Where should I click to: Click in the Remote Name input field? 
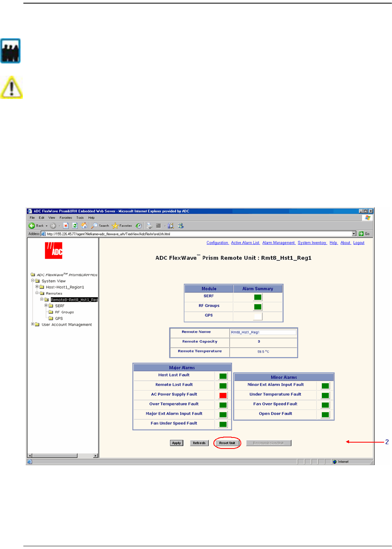(x=263, y=332)
